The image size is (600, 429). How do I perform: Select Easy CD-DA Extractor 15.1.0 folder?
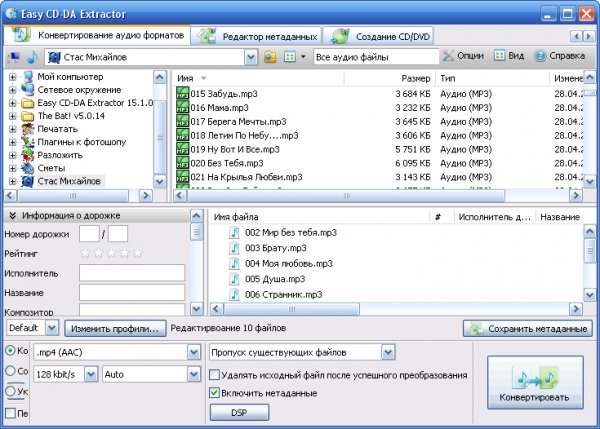[95, 103]
